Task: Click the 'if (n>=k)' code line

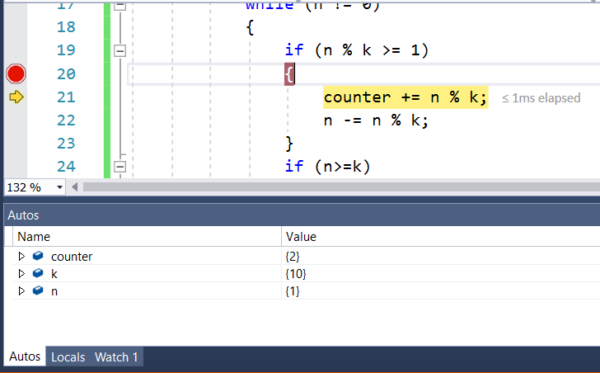Action: pyautogui.click(x=328, y=167)
